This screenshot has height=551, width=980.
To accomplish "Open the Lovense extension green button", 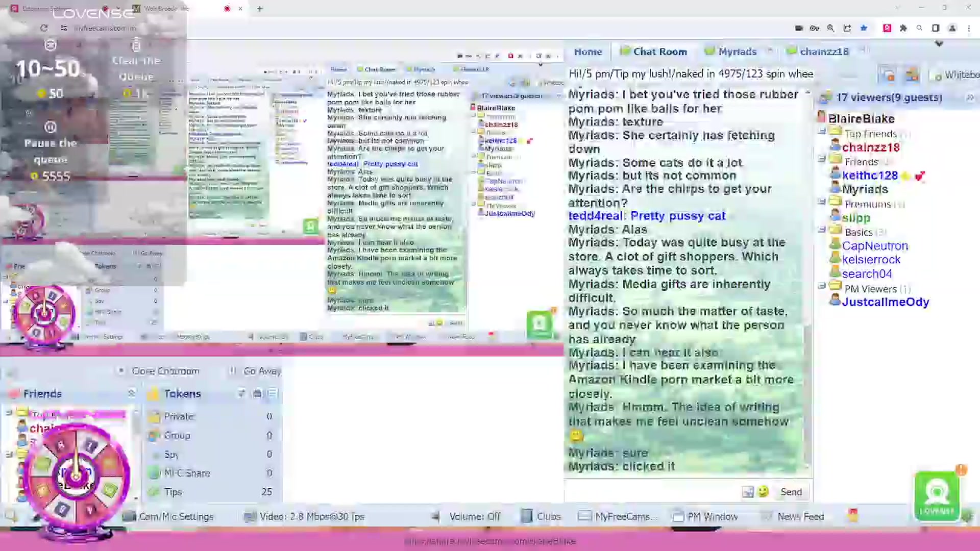I will (937, 496).
